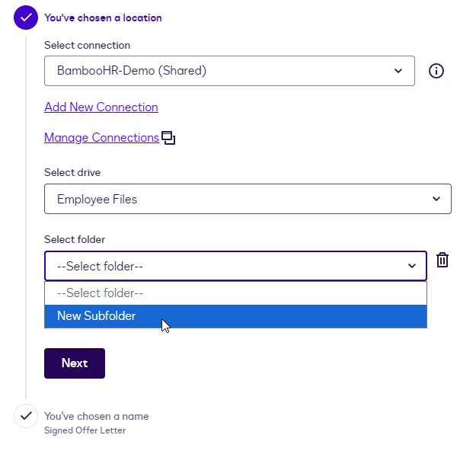Click the purple checkmark step icon
This screenshot has width=476, height=467.
point(26,18)
